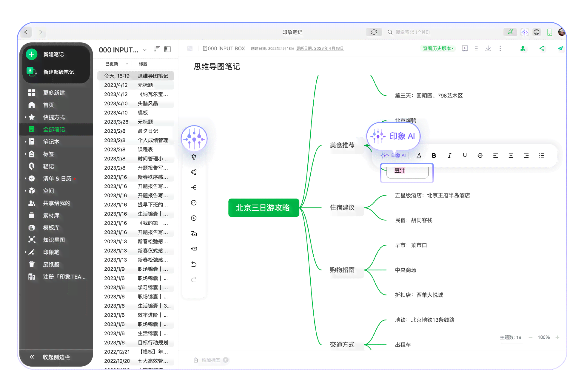This screenshot has height=392, width=584.
Task: Change sort order of the note list
Action: click(157, 49)
